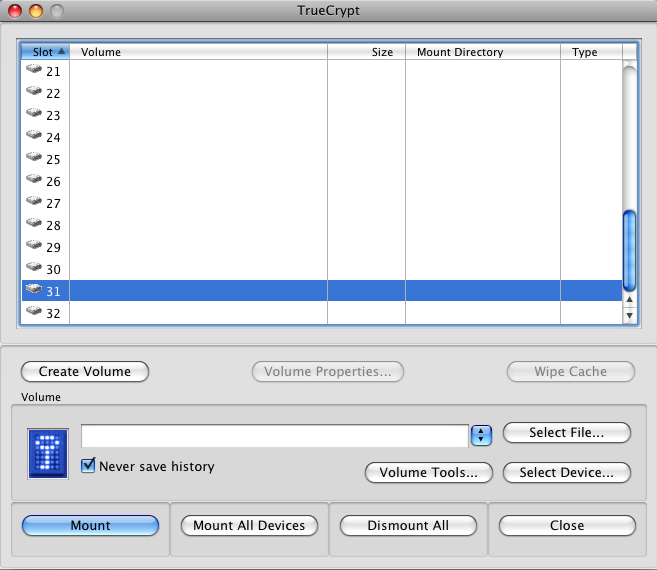657x570 pixels.
Task: Click the drive icon for slot 26
Action: pyautogui.click(x=34, y=179)
